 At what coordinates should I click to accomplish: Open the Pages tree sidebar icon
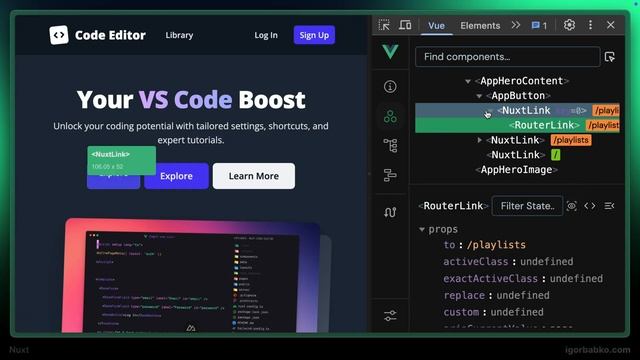click(x=390, y=145)
